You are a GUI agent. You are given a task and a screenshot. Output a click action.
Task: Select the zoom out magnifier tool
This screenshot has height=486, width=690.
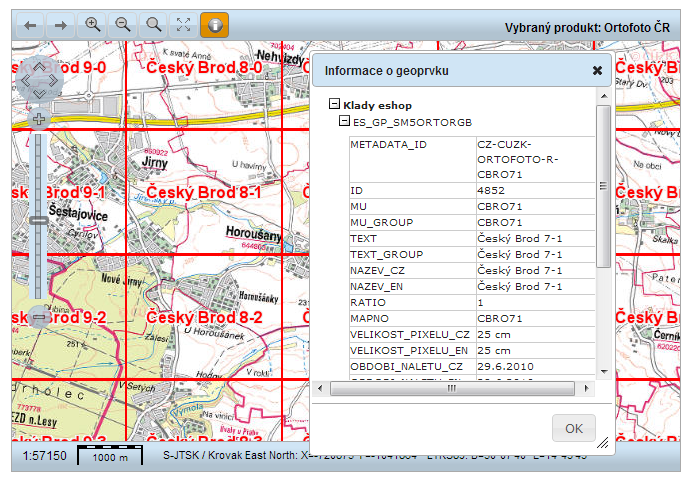coord(122,25)
